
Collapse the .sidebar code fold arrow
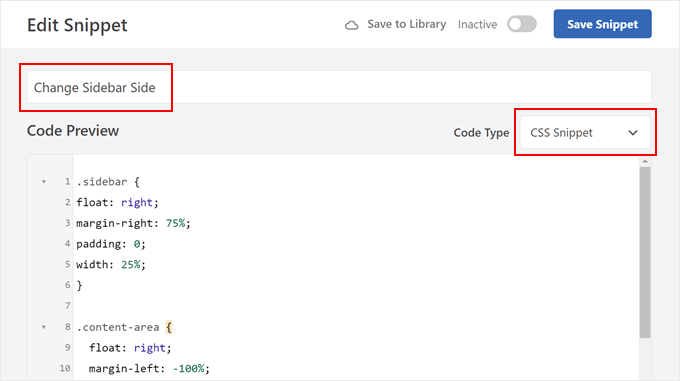(44, 182)
